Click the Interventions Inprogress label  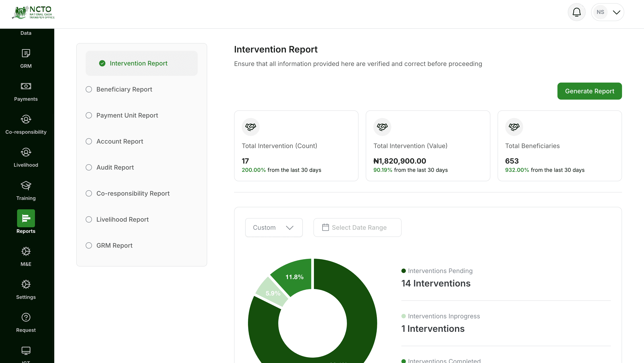click(x=444, y=316)
